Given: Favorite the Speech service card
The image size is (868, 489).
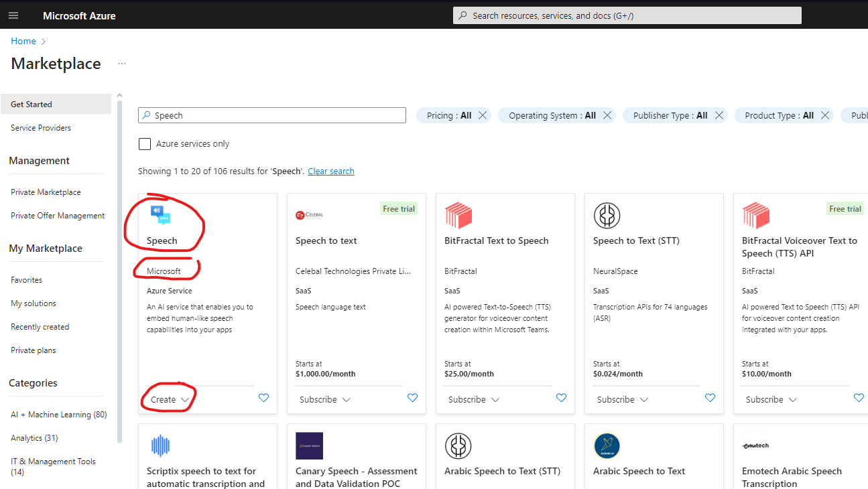Looking at the screenshot, I should [263, 398].
